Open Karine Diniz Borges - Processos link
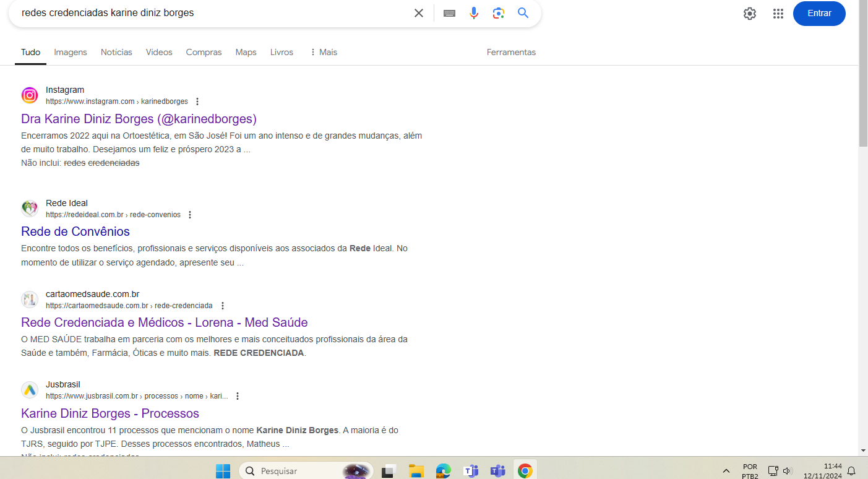The width and height of the screenshot is (868, 479). click(x=110, y=413)
